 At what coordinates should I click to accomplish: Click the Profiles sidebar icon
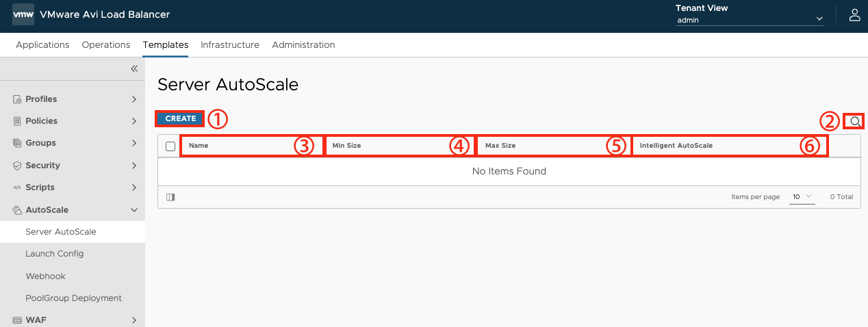pyautogui.click(x=18, y=99)
